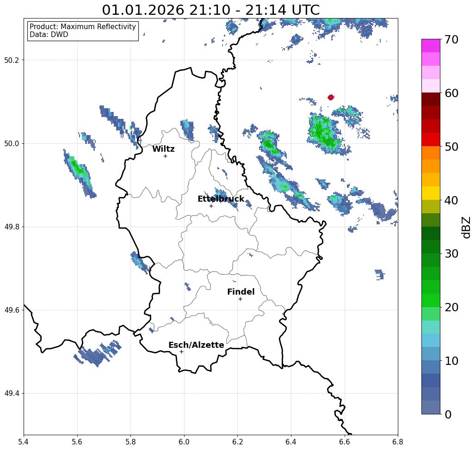
Task: Click longitude tick label 5.6
Action: pos(77,442)
